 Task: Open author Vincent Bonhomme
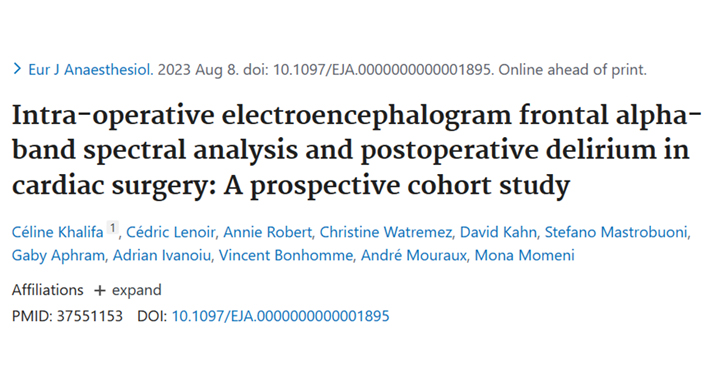286,255
